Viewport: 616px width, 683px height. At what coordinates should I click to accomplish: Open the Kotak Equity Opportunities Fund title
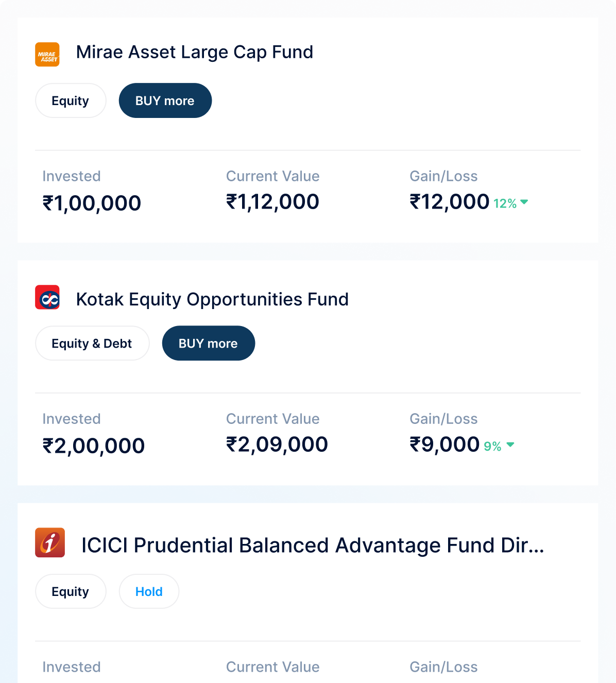[212, 299]
